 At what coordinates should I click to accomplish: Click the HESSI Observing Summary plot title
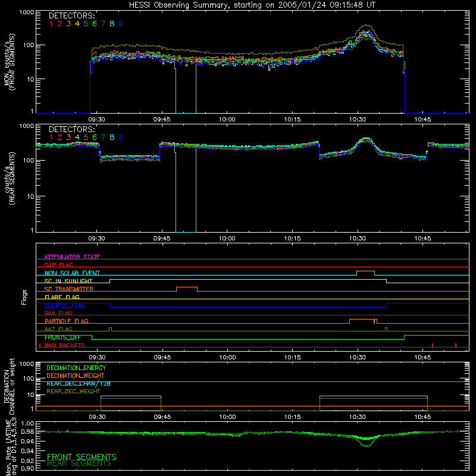[x=252, y=5]
